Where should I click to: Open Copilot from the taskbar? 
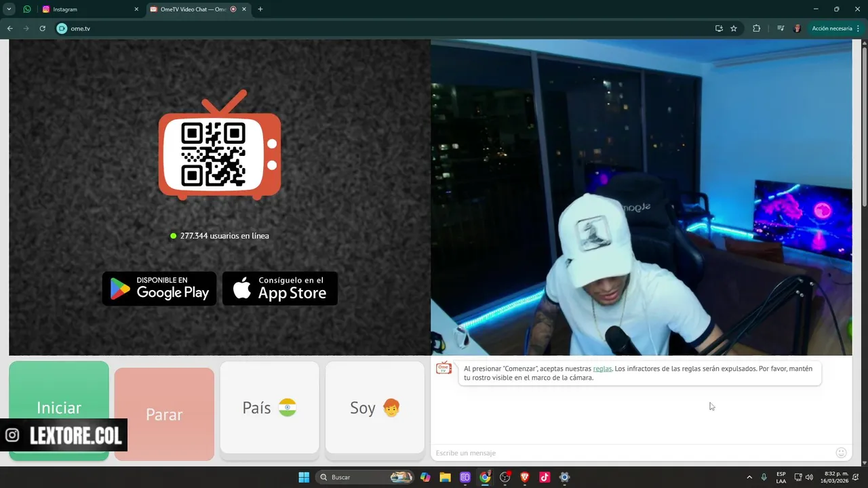tap(425, 477)
